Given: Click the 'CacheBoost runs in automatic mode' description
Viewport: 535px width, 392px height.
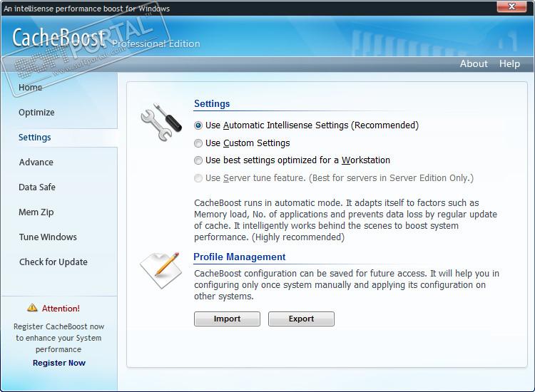Looking at the screenshot, I should [x=345, y=220].
